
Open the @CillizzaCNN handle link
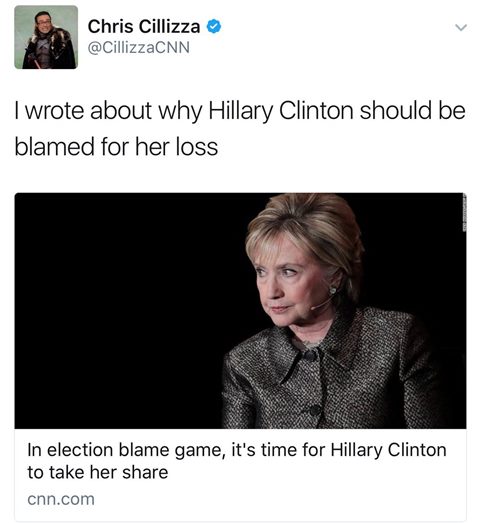pyautogui.click(x=138, y=47)
